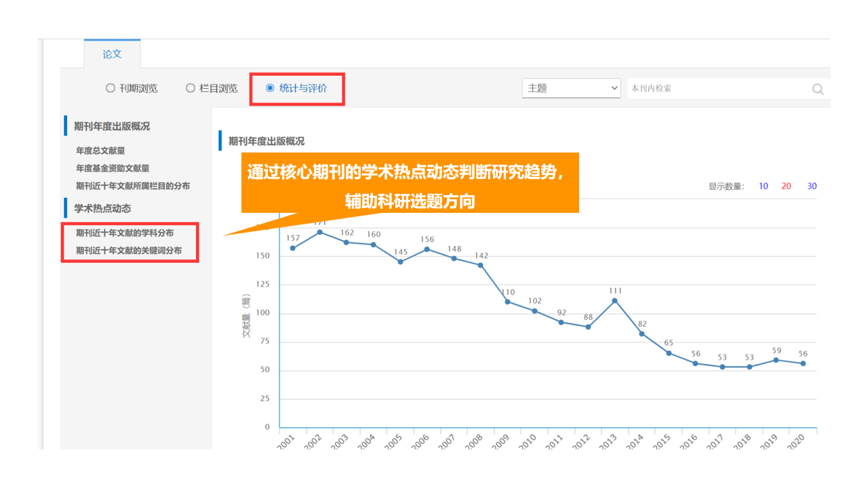Set display count to 30

812,186
